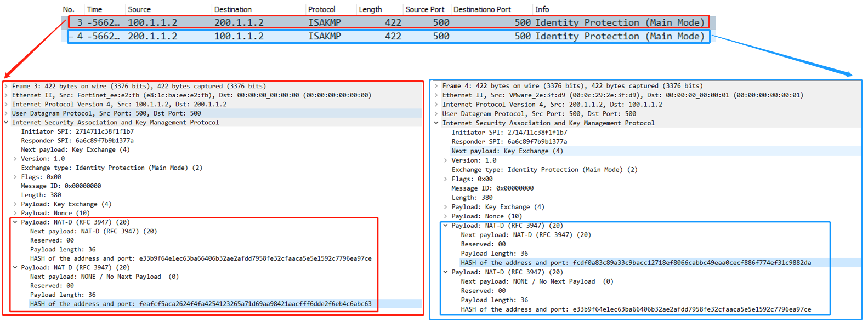Click the Length column header
868x322 pixels.
pos(370,9)
